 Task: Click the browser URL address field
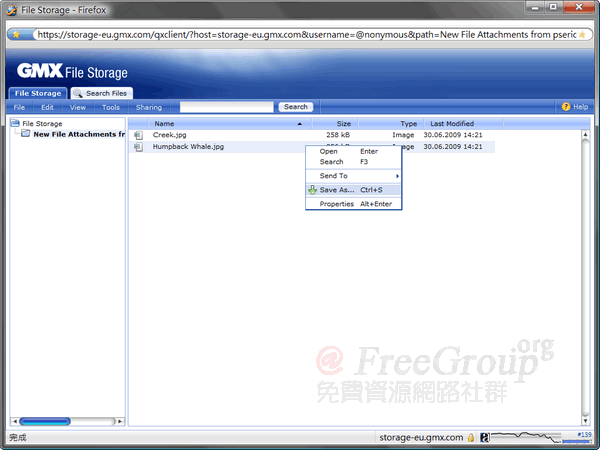click(x=307, y=34)
